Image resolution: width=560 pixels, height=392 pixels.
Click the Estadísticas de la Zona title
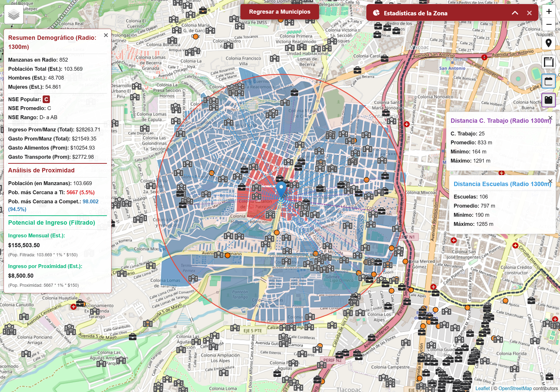415,13
